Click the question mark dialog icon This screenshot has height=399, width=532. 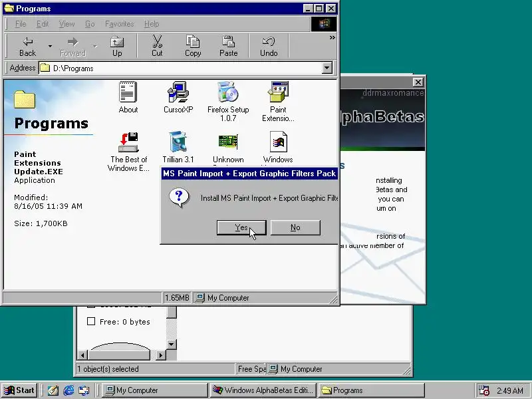[x=179, y=198]
